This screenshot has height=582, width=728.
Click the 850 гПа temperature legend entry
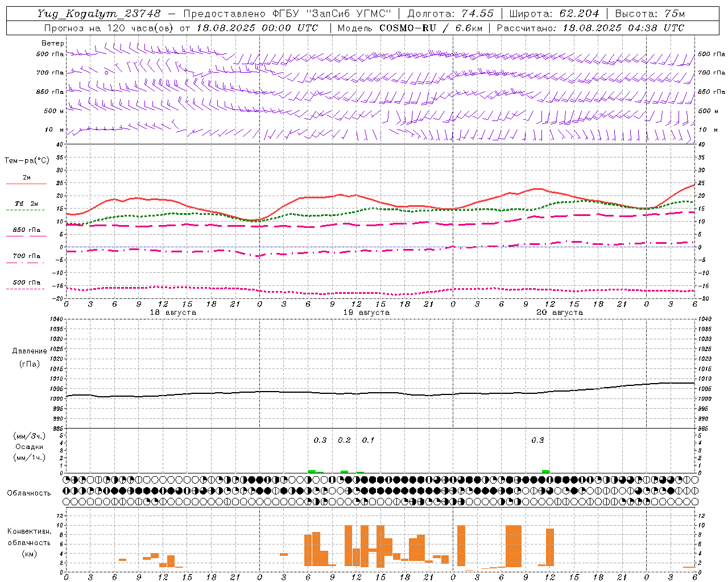coord(26,230)
